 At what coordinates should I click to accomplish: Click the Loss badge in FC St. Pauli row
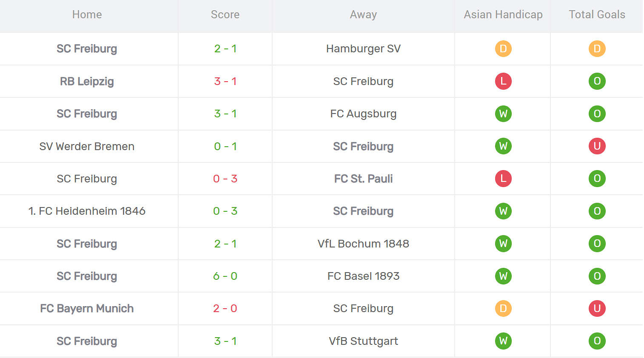[503, 179]
